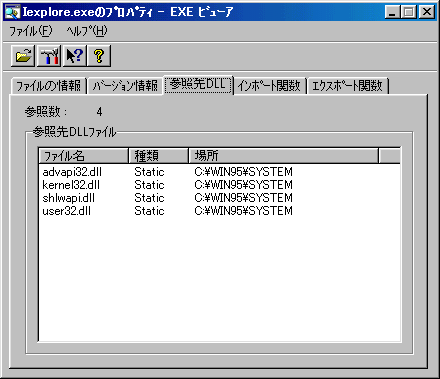
Task: Click Static type in shlwapi.dll row
Action: coord(149,198)
